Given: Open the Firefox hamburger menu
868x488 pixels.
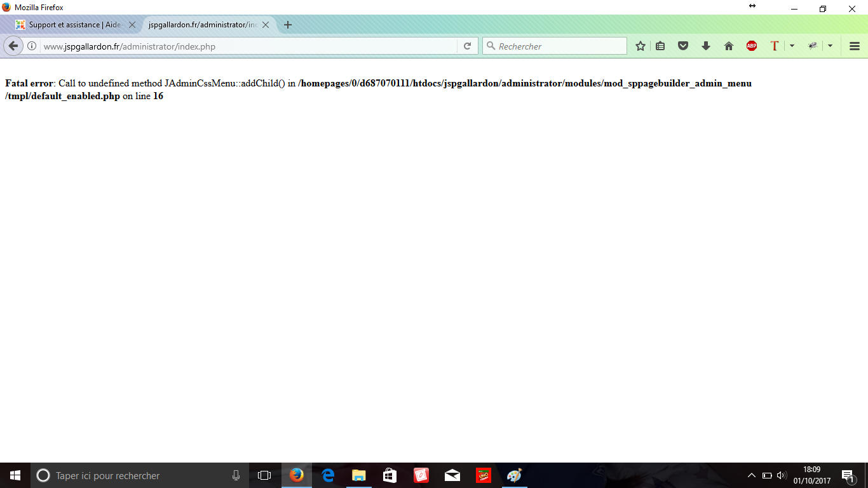Looking at the screenshot, I should click(855, 46).
